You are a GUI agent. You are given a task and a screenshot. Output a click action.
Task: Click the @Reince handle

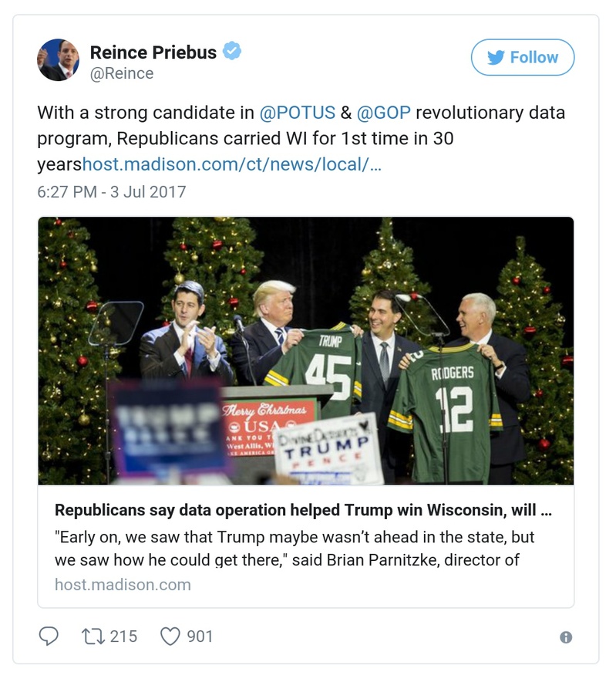tap(122, 73)
